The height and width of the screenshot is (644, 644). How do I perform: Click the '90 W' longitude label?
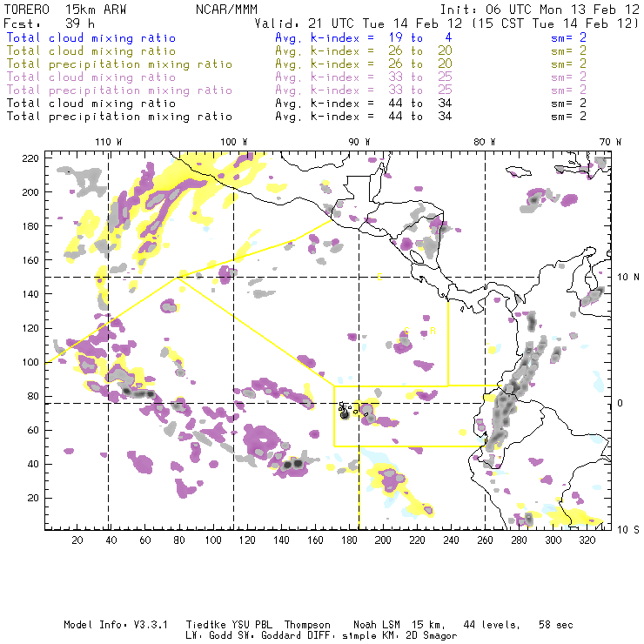coord(359,142)
